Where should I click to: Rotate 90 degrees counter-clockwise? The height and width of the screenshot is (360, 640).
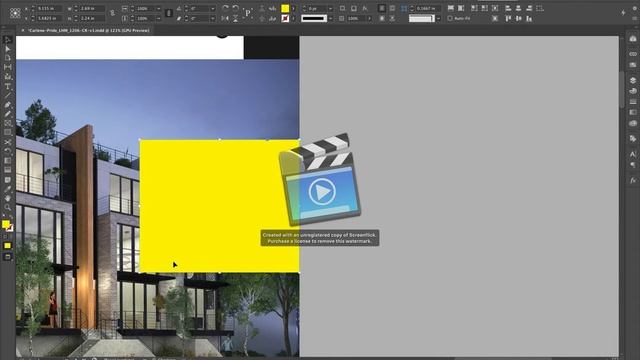click(236, 8)
